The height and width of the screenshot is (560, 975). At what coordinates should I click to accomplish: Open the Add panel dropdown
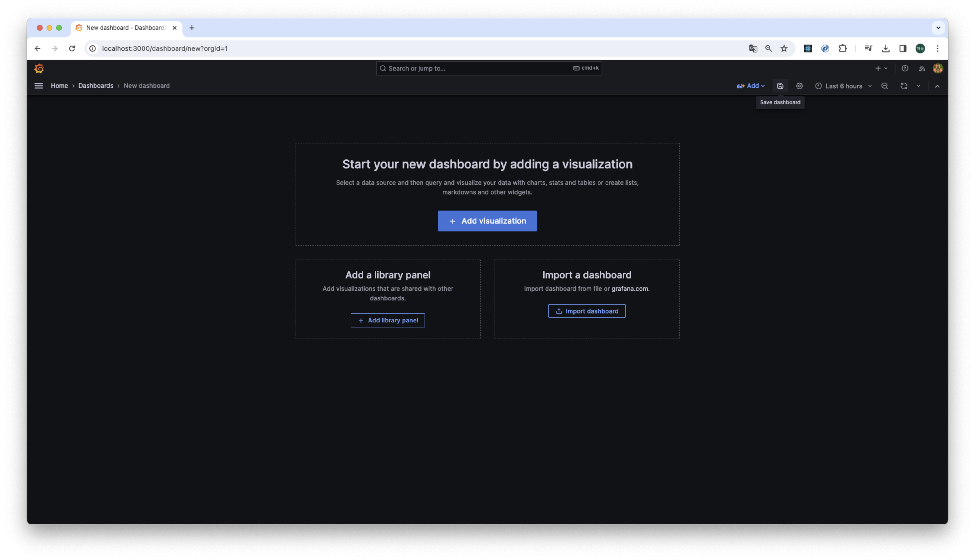pyautogui.click(x=750, y=86)
